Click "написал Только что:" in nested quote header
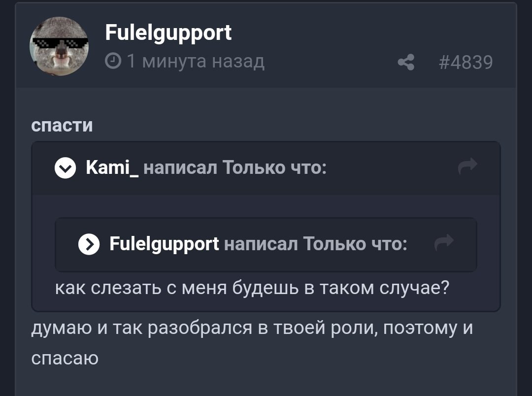 tap(315, 243)
